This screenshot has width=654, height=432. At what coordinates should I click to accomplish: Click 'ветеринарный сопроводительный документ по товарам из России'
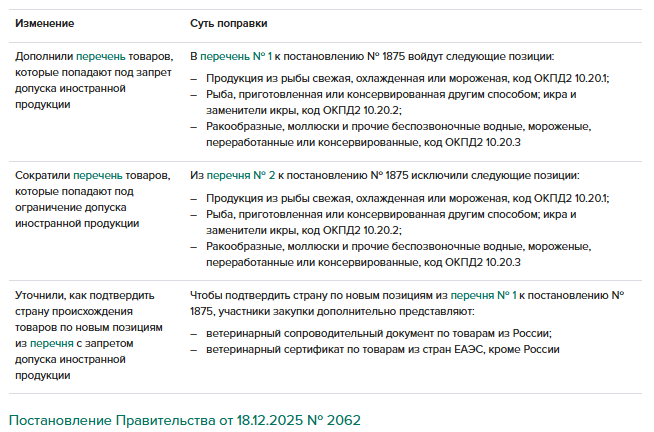coord(379,334)
